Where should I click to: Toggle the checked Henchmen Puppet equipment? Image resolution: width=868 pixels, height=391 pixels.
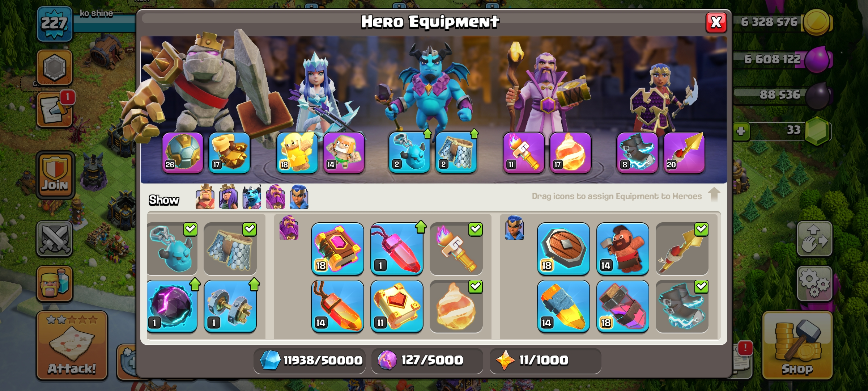[172, 249]
